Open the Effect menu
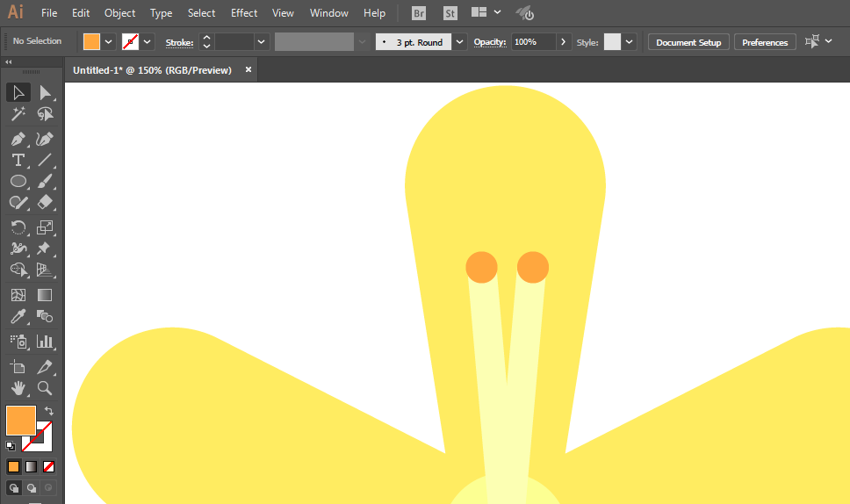Screen dimensions: 850x504 click(244, 13)
